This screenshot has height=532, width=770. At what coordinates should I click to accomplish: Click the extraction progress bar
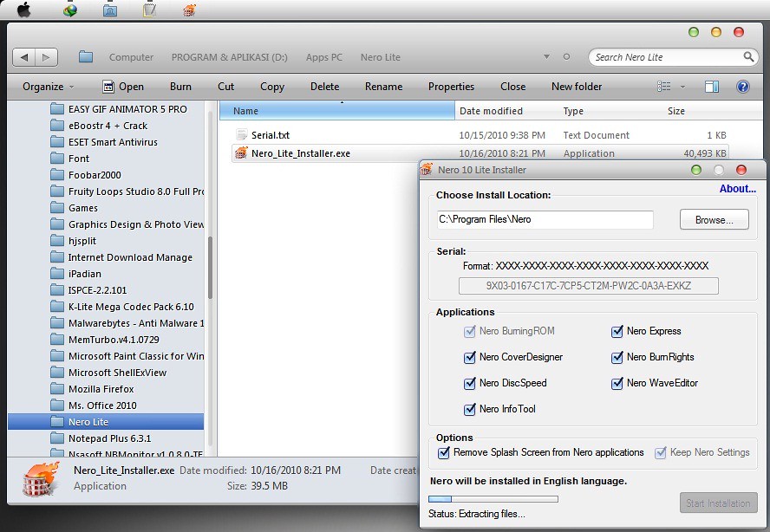493,499
